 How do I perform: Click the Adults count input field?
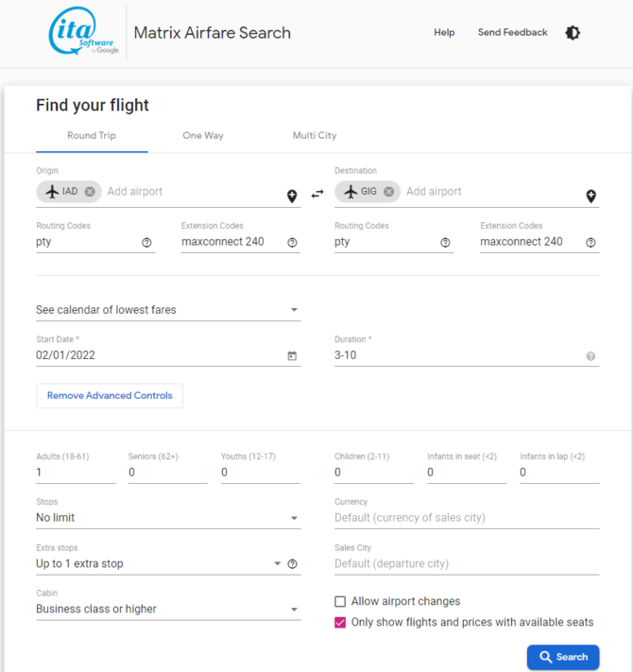coord(75,473)
